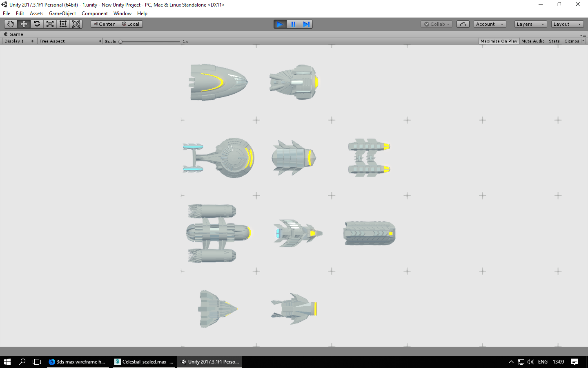
Task: Open the Display 1 dropdown
Action: (19, 41)
